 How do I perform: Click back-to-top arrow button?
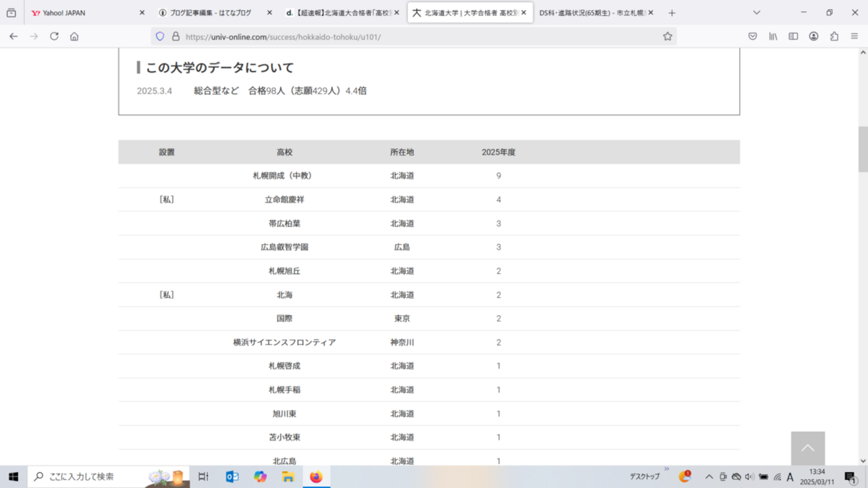[808, 448]
